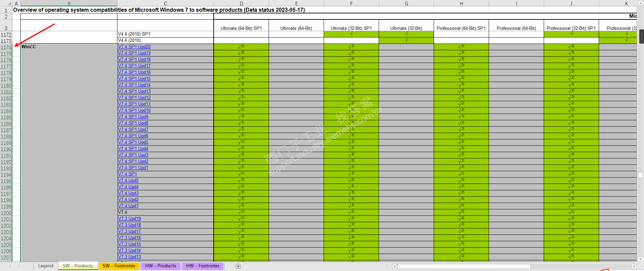
Task: Select the plain 'V7.4' cell in row 1200
Action: point(165,212)
